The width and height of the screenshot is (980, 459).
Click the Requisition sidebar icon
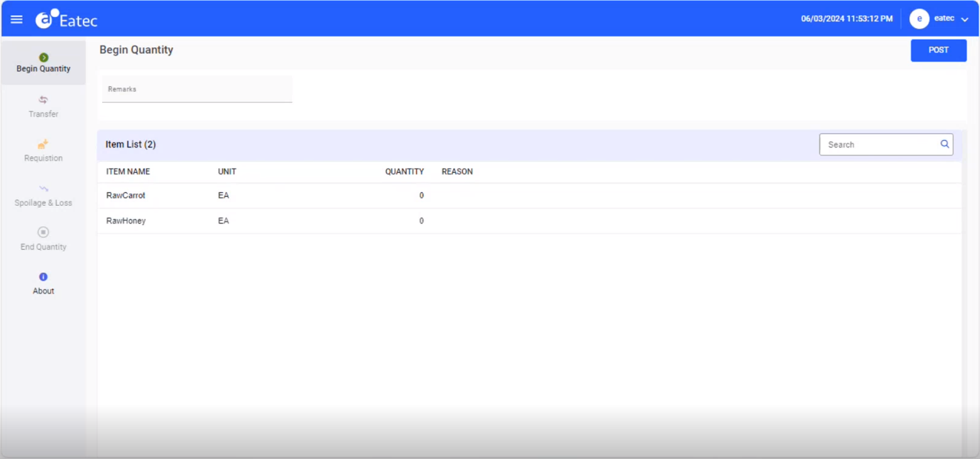(x=43, y=145)
